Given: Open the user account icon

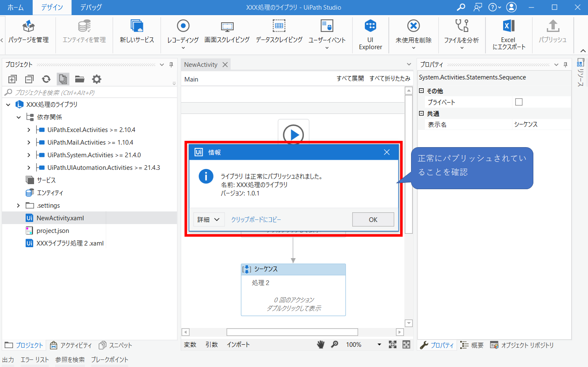Looking at the screenshot, I should point(512,7).
